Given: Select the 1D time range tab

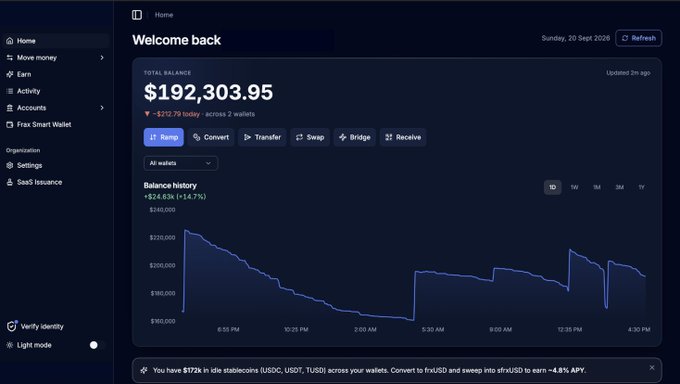Looking at the screenshot, I should [552, 187].
